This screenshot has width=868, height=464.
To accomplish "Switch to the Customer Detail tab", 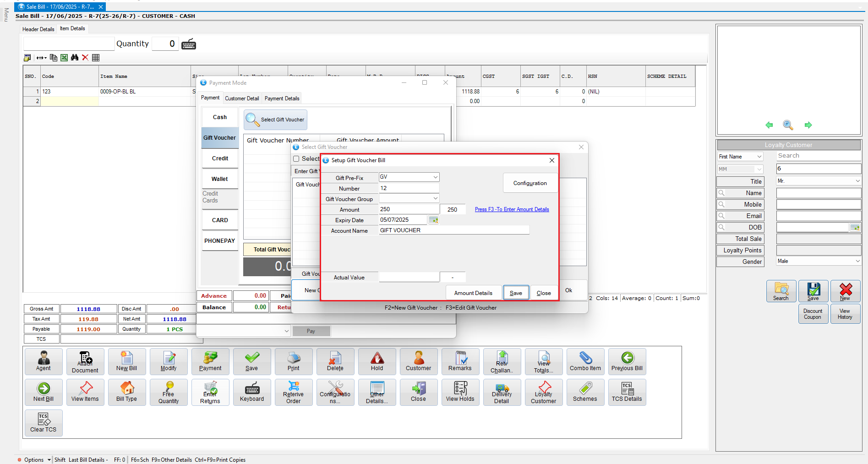I will tap(242, 98).
